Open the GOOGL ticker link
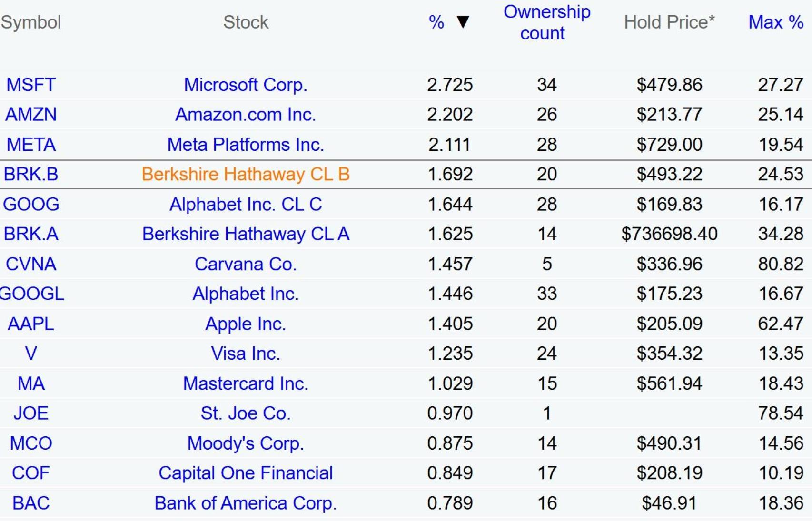 [32, 294]
